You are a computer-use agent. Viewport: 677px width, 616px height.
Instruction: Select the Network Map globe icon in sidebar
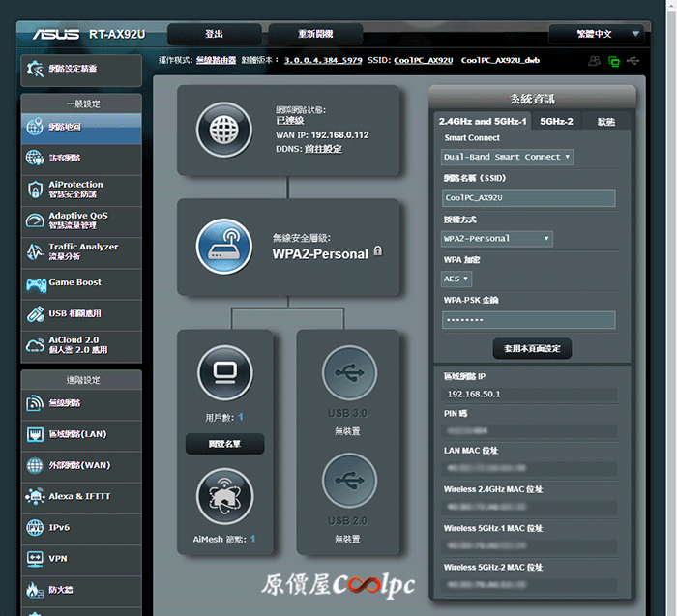coord(35,127)
